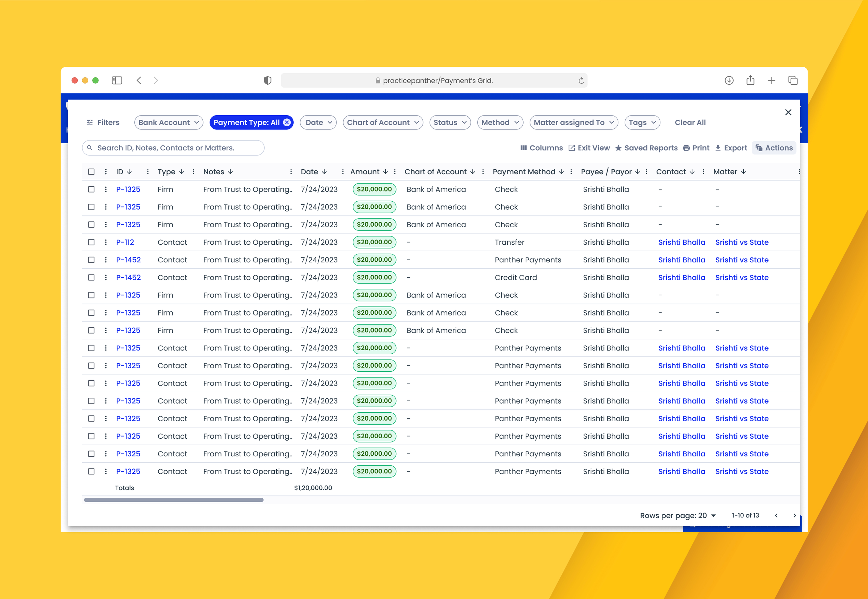
Task: Remove the Payment Type: All filter chip
Action: 286,123
